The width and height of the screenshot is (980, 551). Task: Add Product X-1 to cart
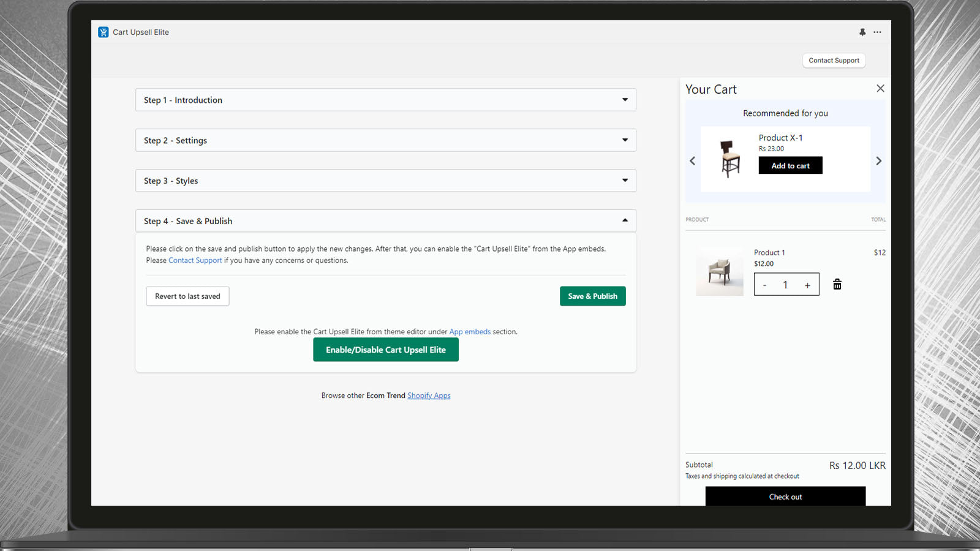pos(790,165)
